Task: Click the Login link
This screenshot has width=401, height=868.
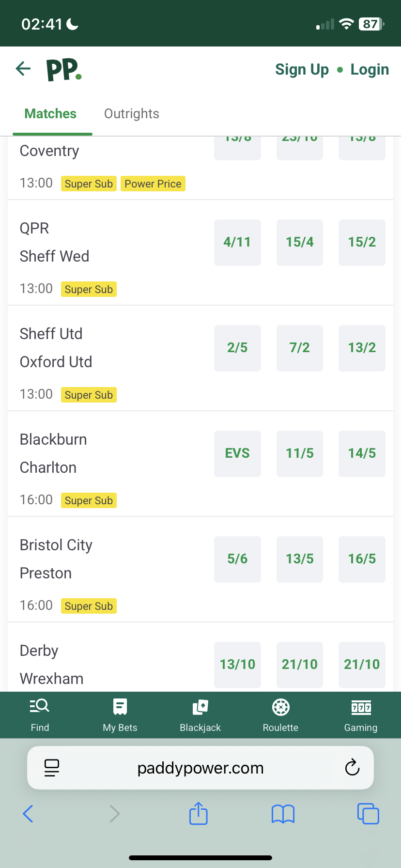Action: [x=370, y=70]
